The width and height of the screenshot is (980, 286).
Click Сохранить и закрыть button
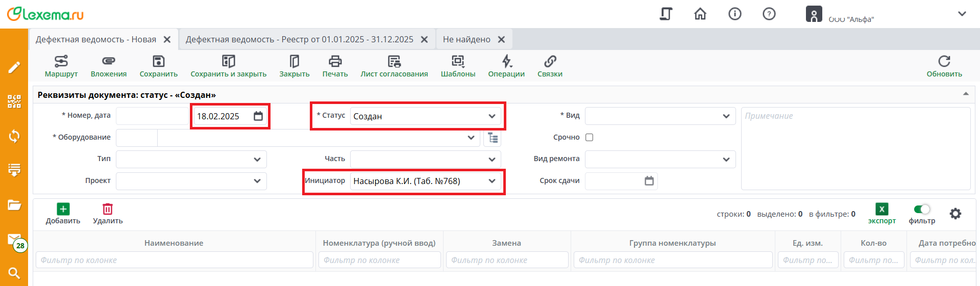[229, 66]
